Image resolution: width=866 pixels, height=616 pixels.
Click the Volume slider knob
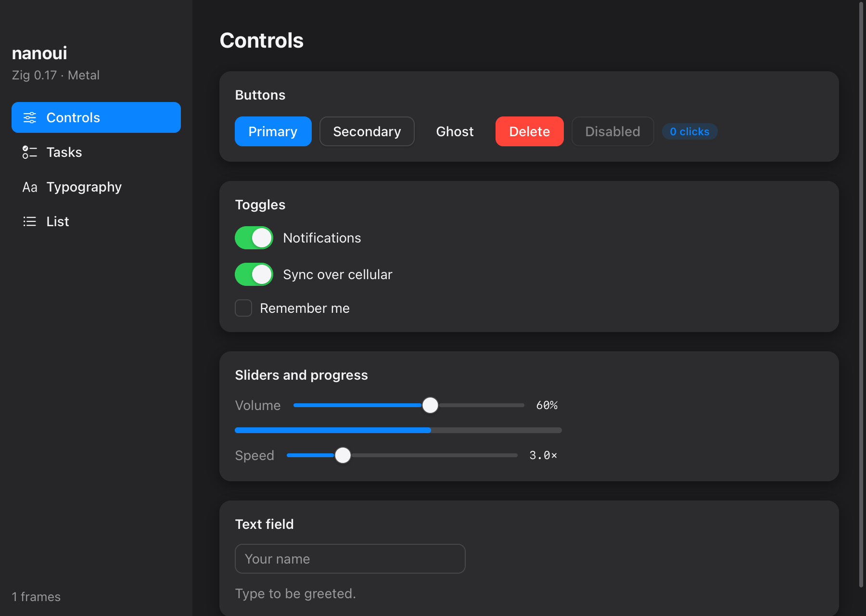(430, 405)
